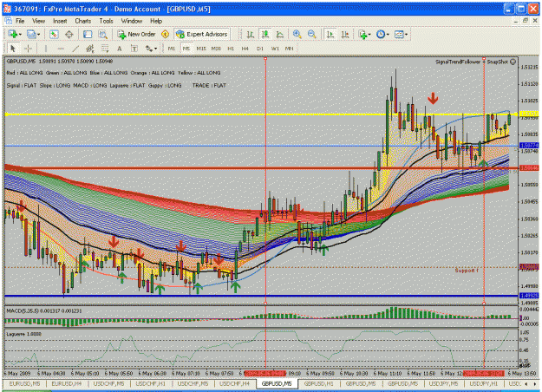Switch timeframe to M1

click(172, 49)
